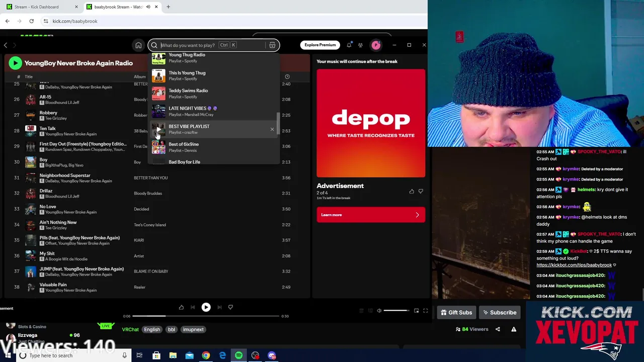Mute Spotify using the speaker icon
The image size is (644, 362).
click(379, 311)
